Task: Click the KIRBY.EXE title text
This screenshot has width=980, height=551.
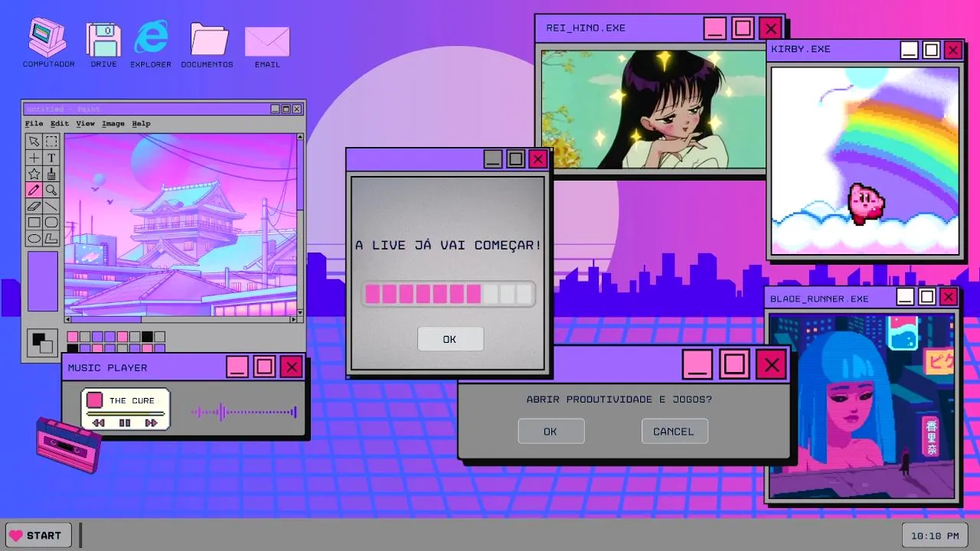Action: point(801,49)
